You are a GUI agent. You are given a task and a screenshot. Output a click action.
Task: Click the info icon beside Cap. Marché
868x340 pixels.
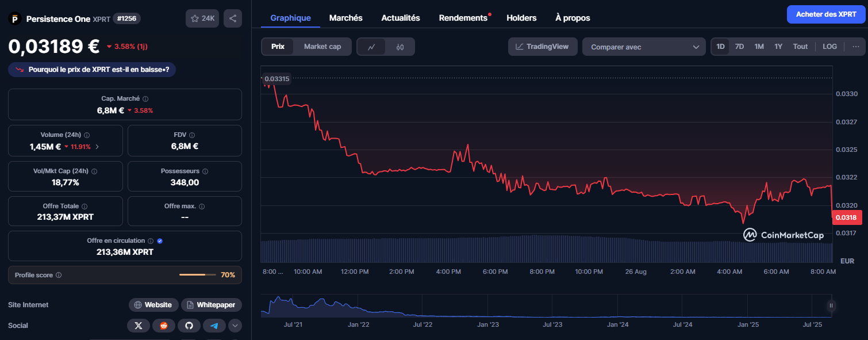[145, 99]
